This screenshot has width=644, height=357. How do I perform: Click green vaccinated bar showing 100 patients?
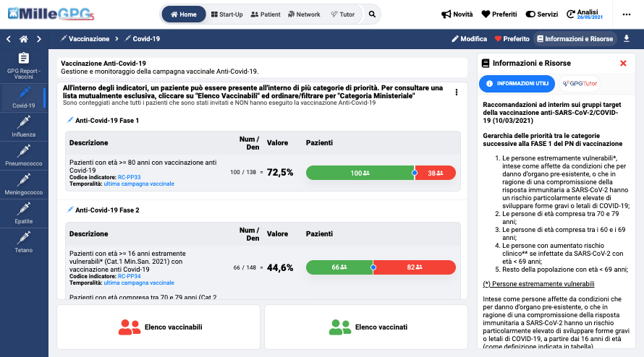pyautogui.click(x=360, y=173)
